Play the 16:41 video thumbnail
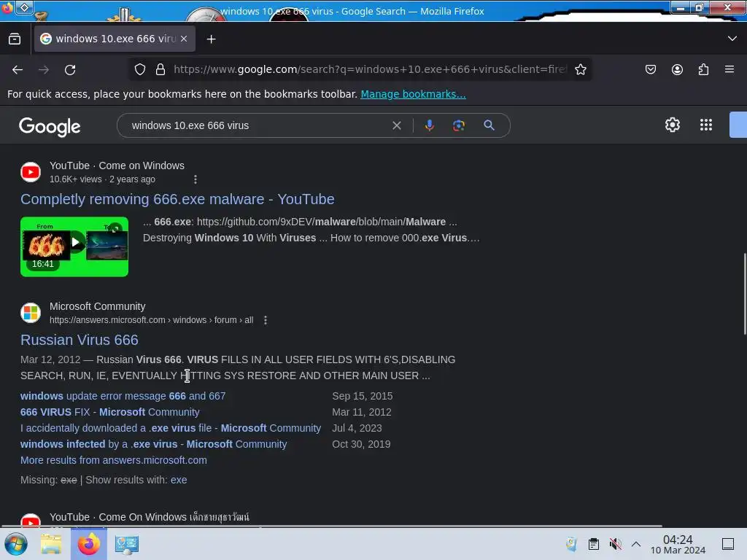Viewport: 747px width, 560px height. (74, 246)
